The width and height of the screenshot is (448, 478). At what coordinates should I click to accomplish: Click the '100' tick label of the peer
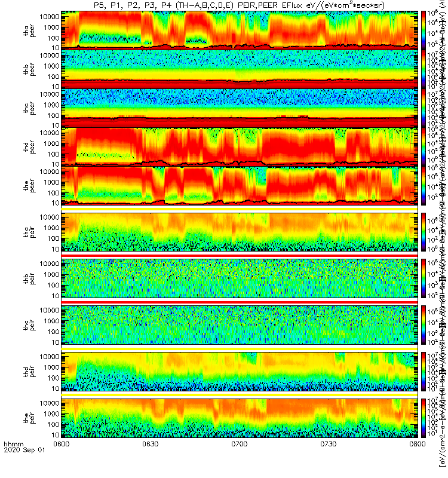click(x=53, y=193)
